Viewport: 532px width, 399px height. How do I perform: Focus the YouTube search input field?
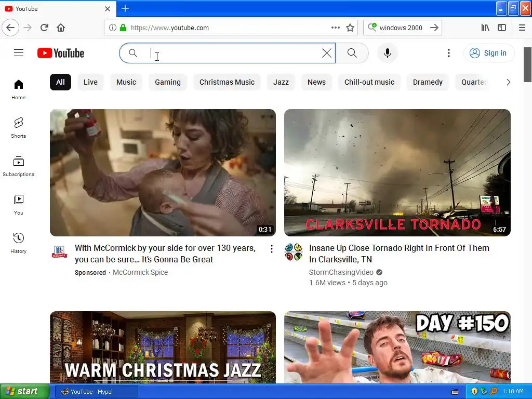228,53
